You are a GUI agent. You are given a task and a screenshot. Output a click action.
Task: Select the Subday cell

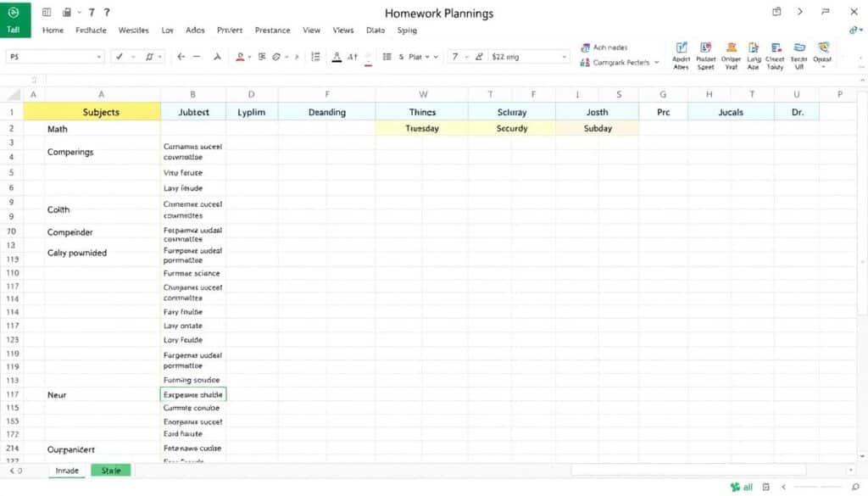coord(598,128)
